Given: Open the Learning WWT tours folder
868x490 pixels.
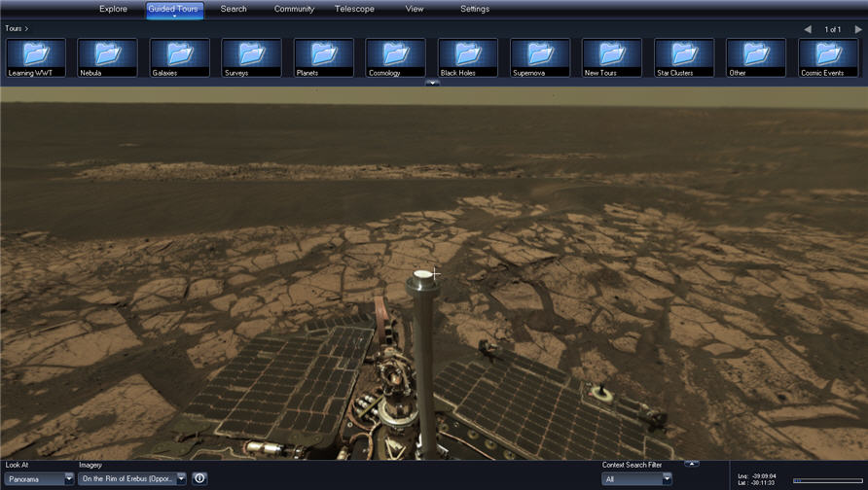Looking at the screenshot, I should (x=36, y=57).
